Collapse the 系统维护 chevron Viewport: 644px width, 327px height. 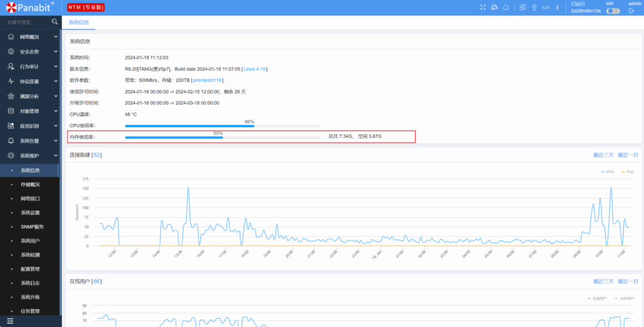pos(56,155)
